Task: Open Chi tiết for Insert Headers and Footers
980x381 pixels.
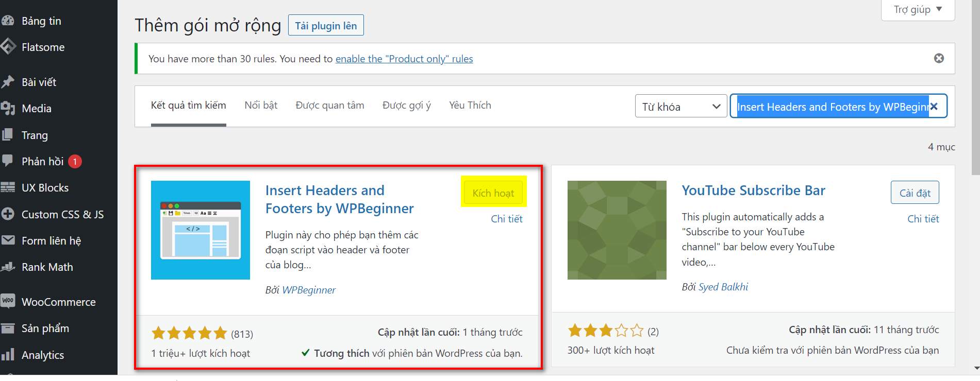Action: click(x=507, y=219)
